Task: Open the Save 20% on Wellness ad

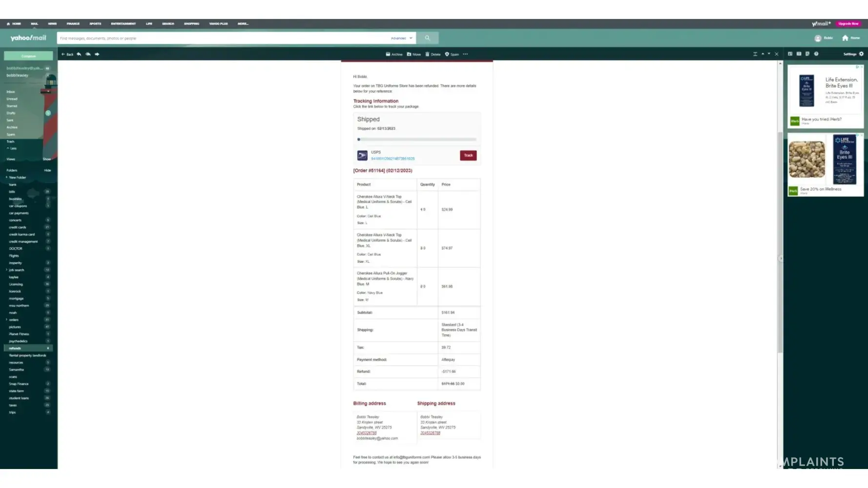Action: [826, 165]
